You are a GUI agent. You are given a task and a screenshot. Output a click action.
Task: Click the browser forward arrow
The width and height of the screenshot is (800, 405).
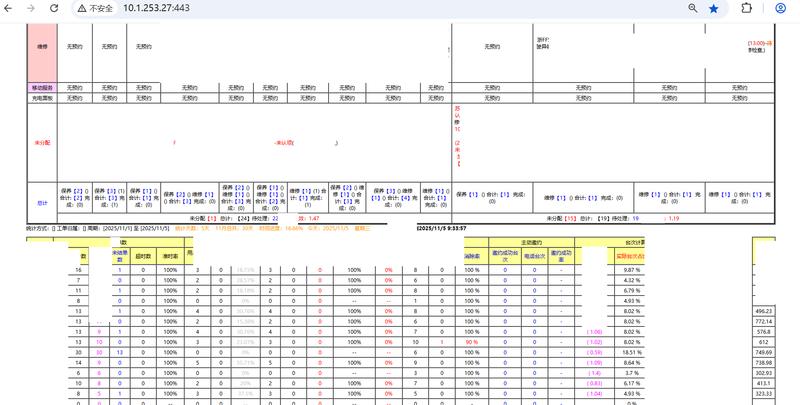pos(31,8)
